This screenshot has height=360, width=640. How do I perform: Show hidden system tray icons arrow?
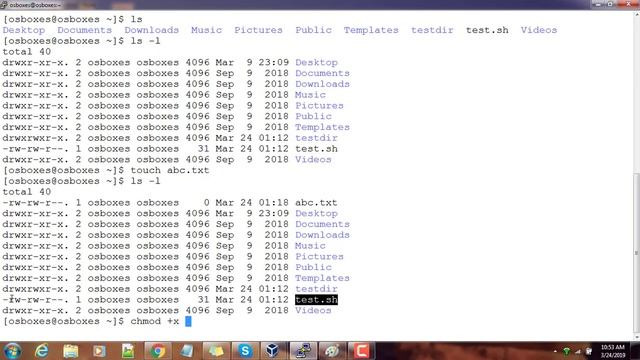coord(555,351)
